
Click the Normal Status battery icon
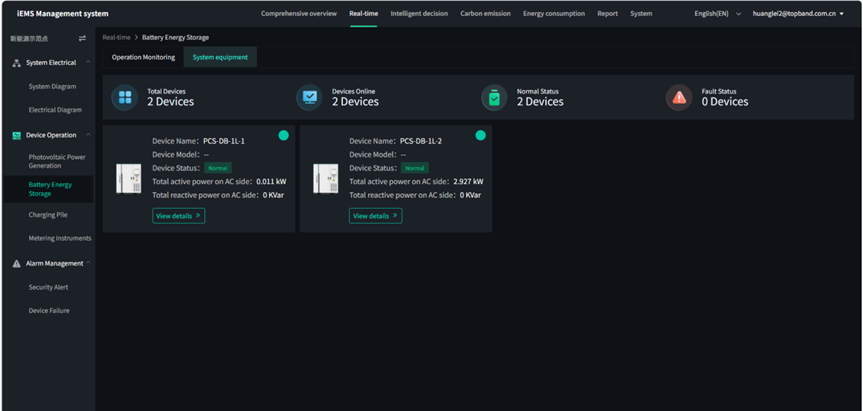(494, 97)
